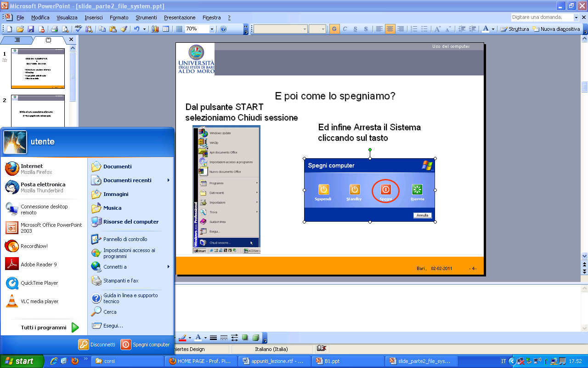
Task: Click the spelling status icon in status bar
Action: (x=322, y=349)
